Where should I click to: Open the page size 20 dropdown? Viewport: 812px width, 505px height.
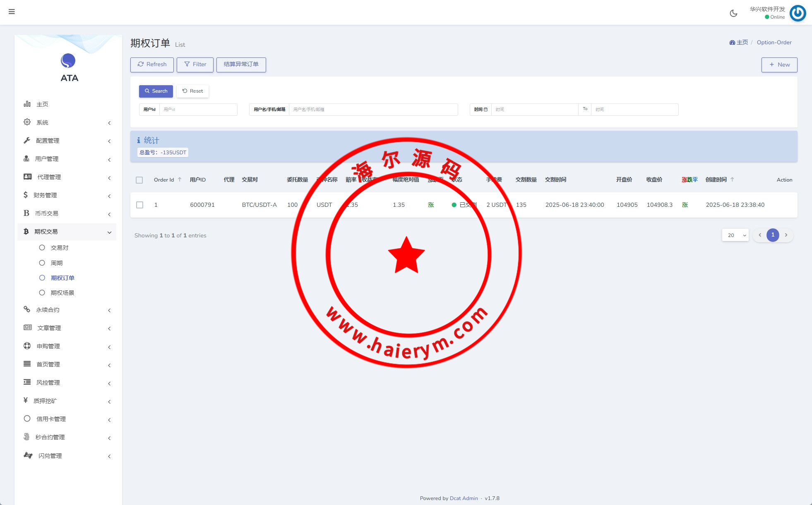click(735, 235)
